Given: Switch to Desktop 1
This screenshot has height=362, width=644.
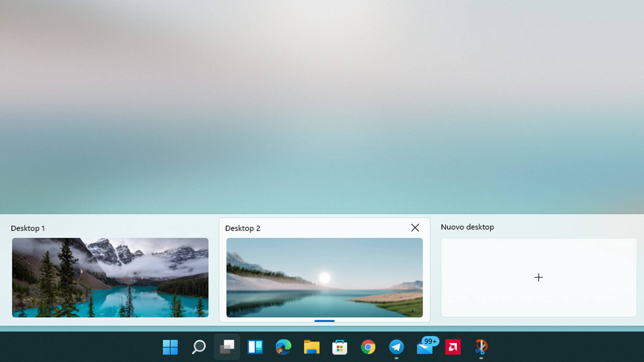Looking at the screenshot, I should coord(110,278).
